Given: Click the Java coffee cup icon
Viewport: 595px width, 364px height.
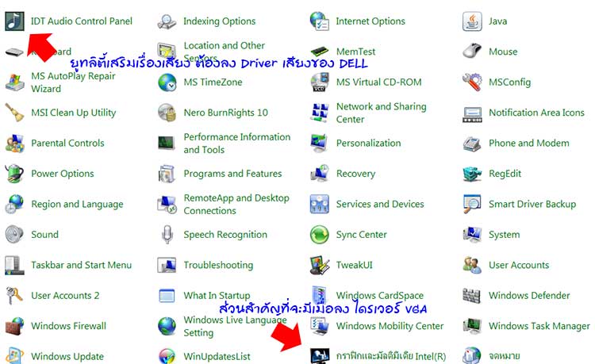Looking at the screenshot, I should pos(472,21).
